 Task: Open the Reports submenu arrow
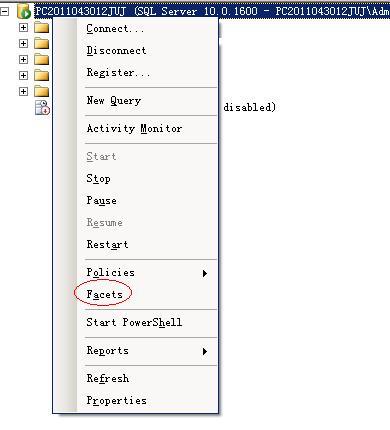205,351
